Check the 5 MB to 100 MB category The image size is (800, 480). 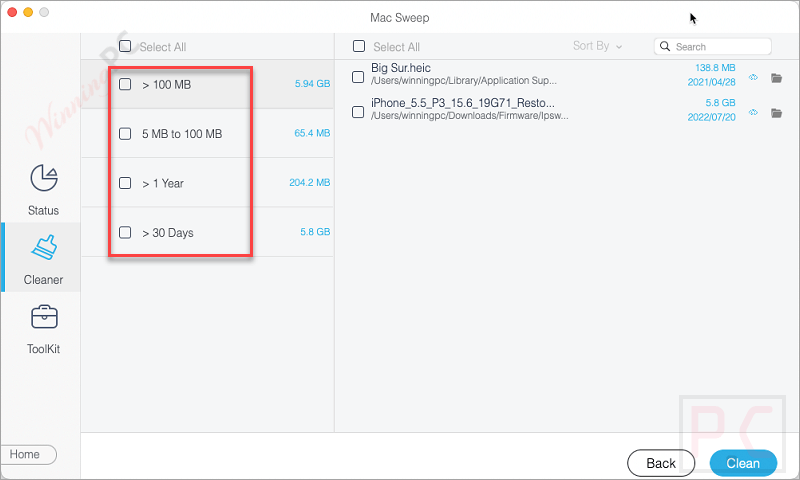(x=125, y=134)
